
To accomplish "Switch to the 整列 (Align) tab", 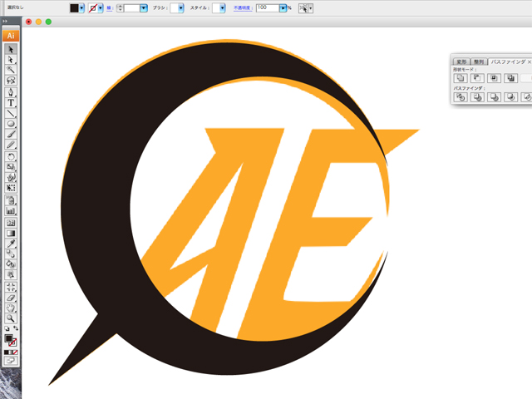I will 479,62.
